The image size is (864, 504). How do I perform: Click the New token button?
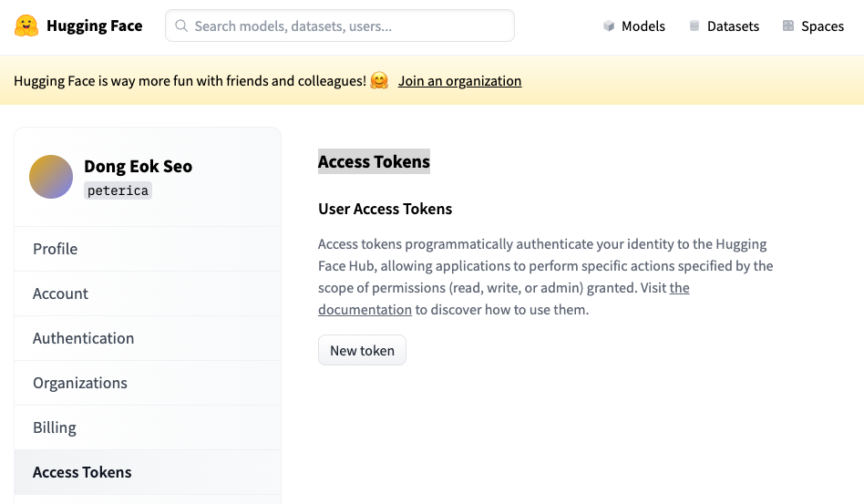click(362, 350)
